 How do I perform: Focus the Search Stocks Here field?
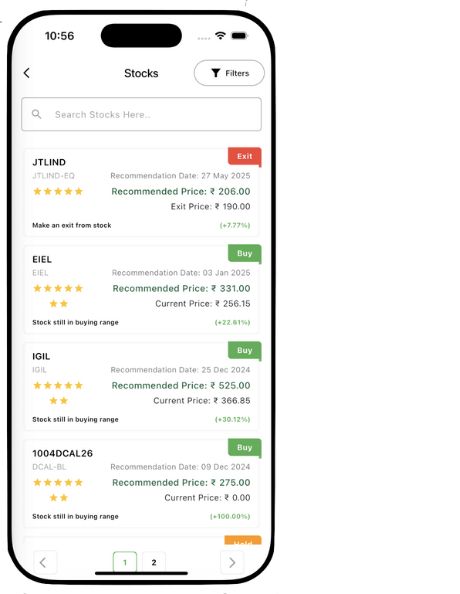(x=141, y=114)
